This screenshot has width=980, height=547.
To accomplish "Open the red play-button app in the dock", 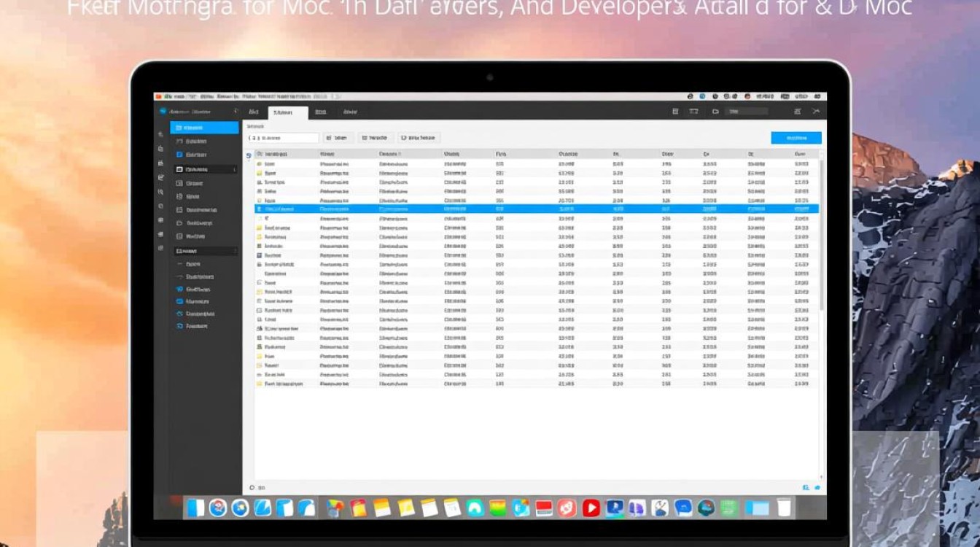I will coord(591,508).
